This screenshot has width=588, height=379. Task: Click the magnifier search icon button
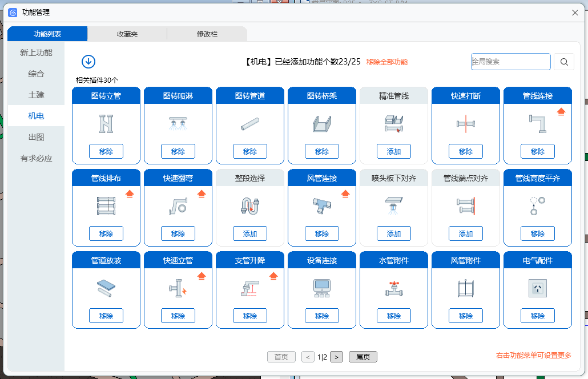[x=564, y=62]
